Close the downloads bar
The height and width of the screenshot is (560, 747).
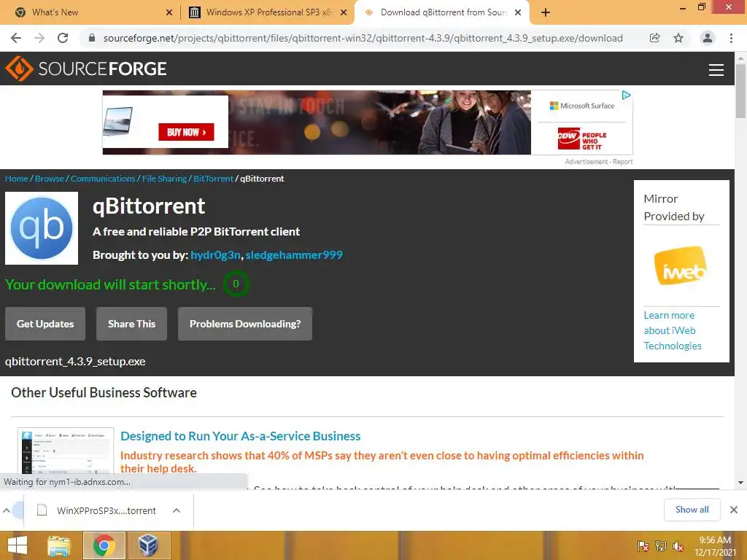coord(734,510)
